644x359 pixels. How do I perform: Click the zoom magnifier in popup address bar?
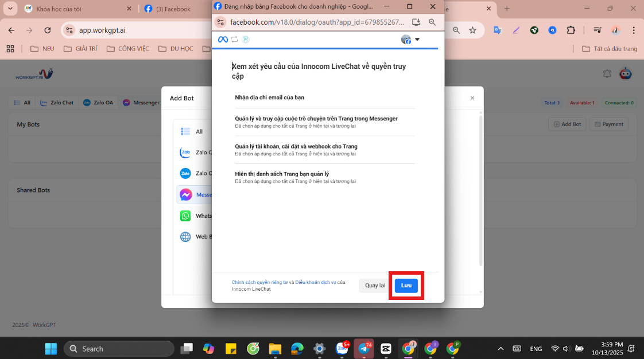coord(432,22)
